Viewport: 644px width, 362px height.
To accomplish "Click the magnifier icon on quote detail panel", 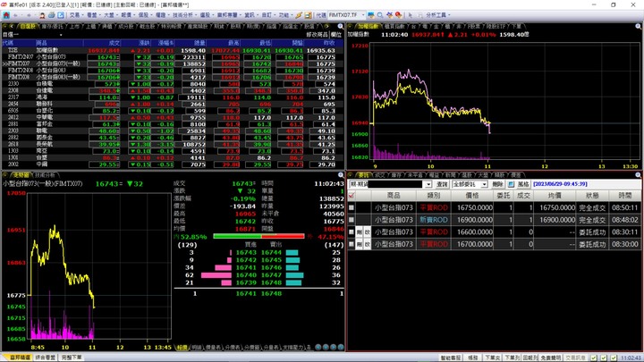I will click(341, 175).
